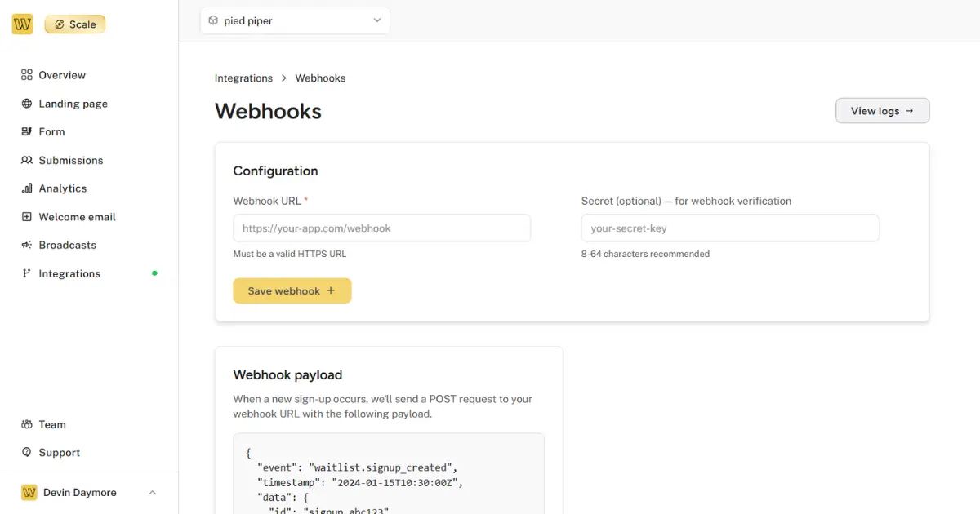Open the pied piper workspace switcher
This screenshot has height=514, width=980.
pyautogui.click(x=295, y=20)
